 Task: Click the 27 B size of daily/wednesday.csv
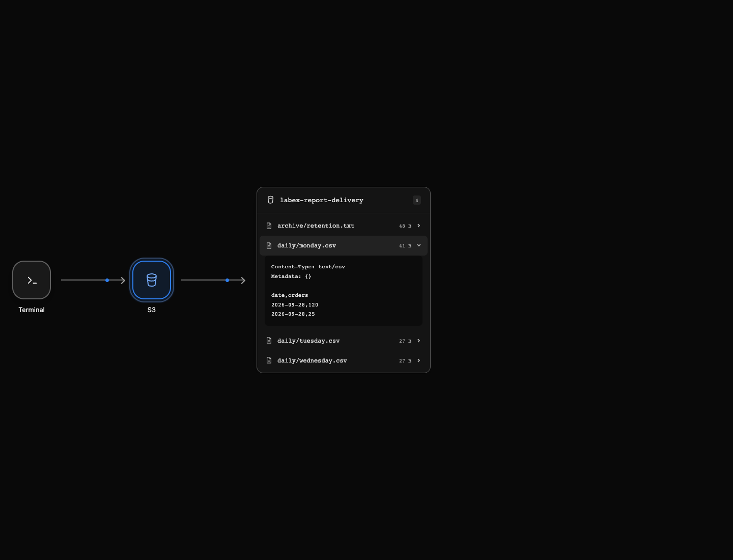pyautogui.click(x=405, y=361)
